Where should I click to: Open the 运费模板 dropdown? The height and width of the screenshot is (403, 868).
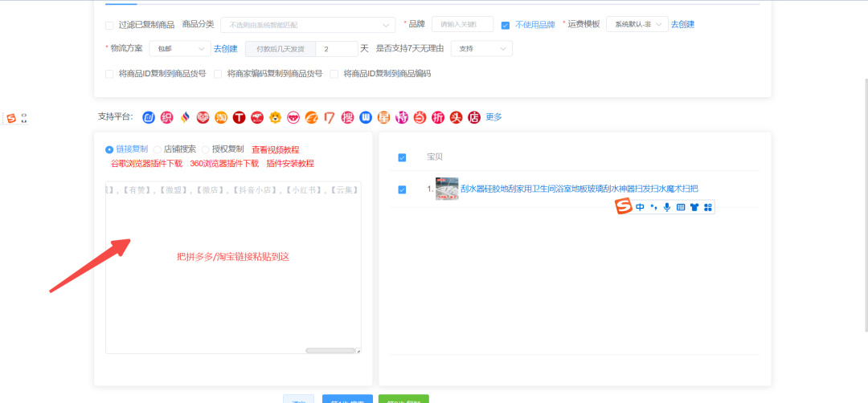coord(637,24)
